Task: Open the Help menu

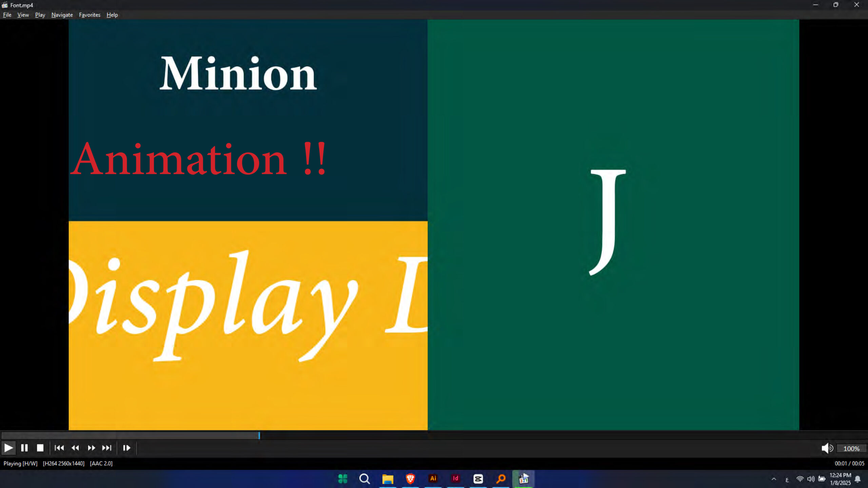Action: tap(112, 15)
